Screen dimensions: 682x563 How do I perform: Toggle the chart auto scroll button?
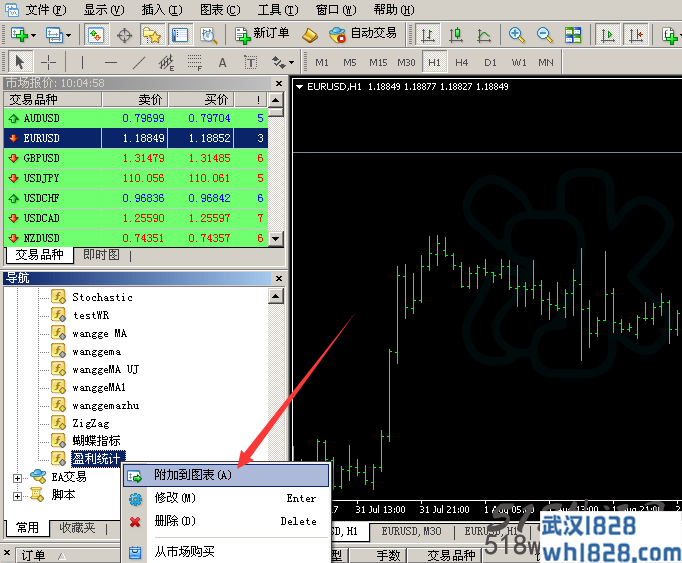[x=607, y=35]
